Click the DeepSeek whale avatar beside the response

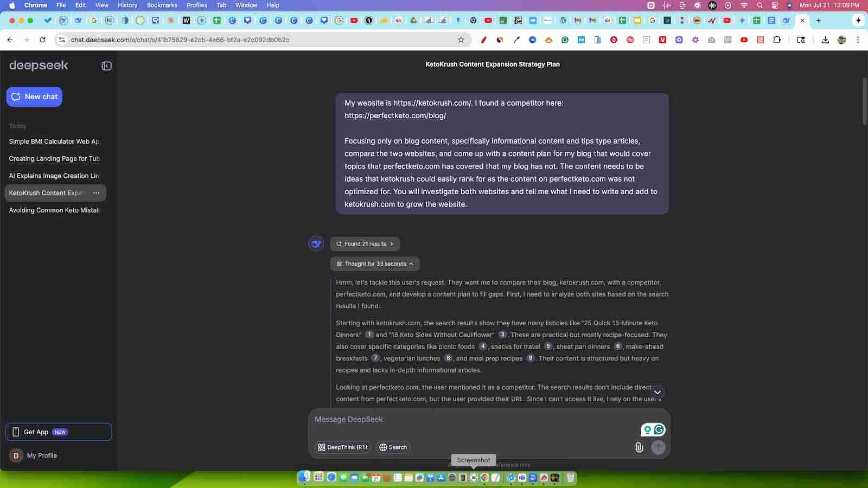[x=316, y=243]
